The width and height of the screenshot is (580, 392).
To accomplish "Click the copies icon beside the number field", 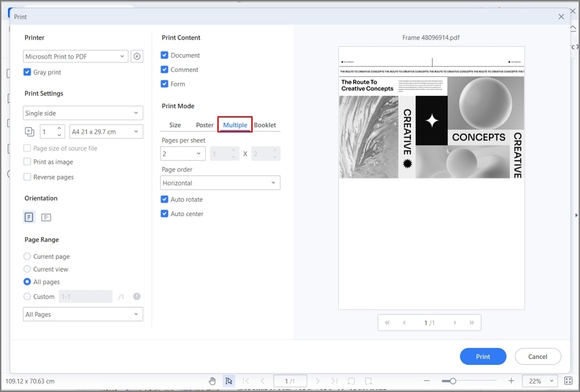I will [29, 131].
